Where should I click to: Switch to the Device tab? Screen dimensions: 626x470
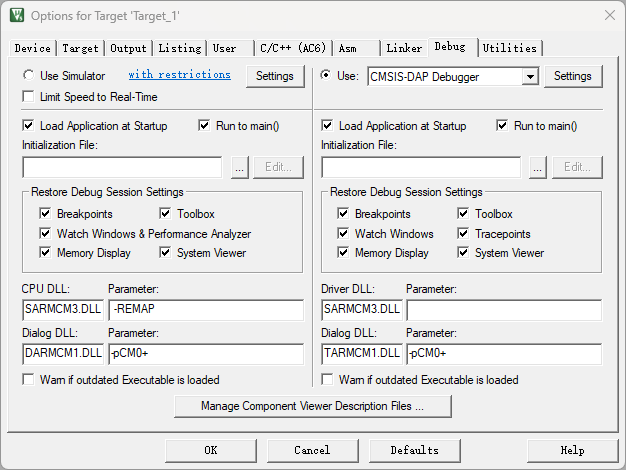click(x=32, y=48)
